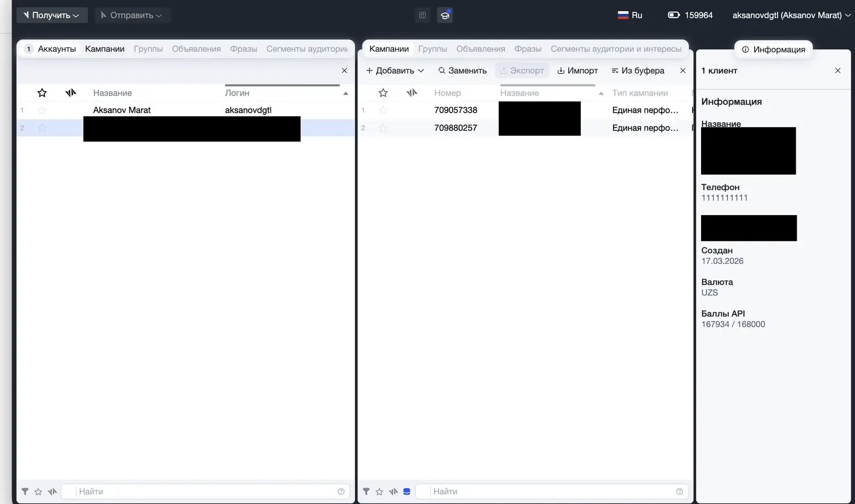855x504 pixels.
Task: Switch language via Ru flag
Action: [x=630, y=15]
